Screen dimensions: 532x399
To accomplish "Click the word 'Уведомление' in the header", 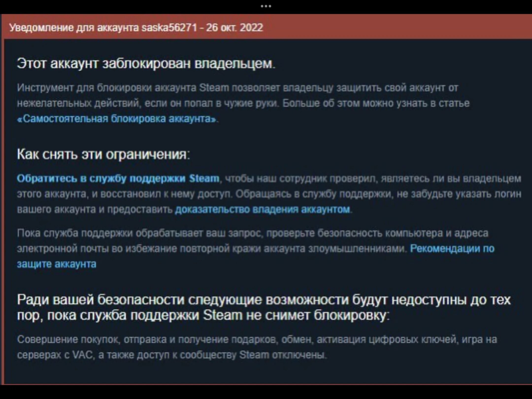I will [x=41, y=28].
